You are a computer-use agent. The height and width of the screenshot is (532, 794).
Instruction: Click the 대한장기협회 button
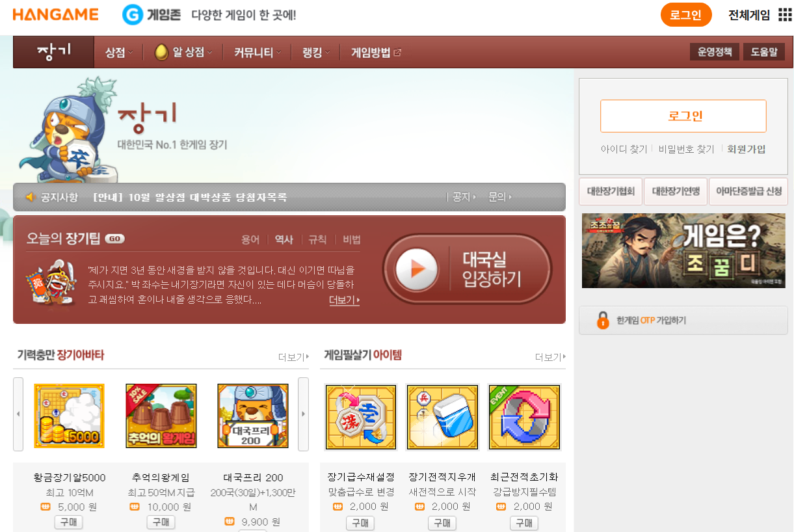[611, 191]
